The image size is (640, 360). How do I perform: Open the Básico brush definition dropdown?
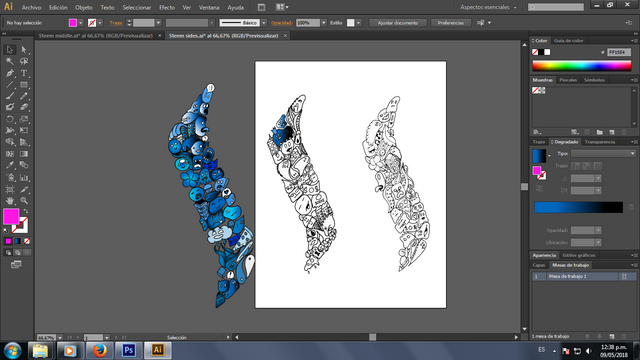pos(264,23)
